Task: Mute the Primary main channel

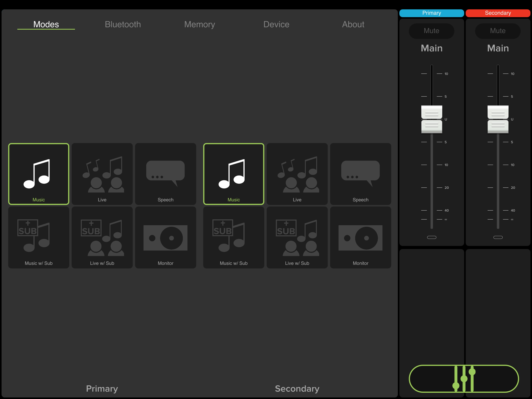Action: (x=432, y=31)
